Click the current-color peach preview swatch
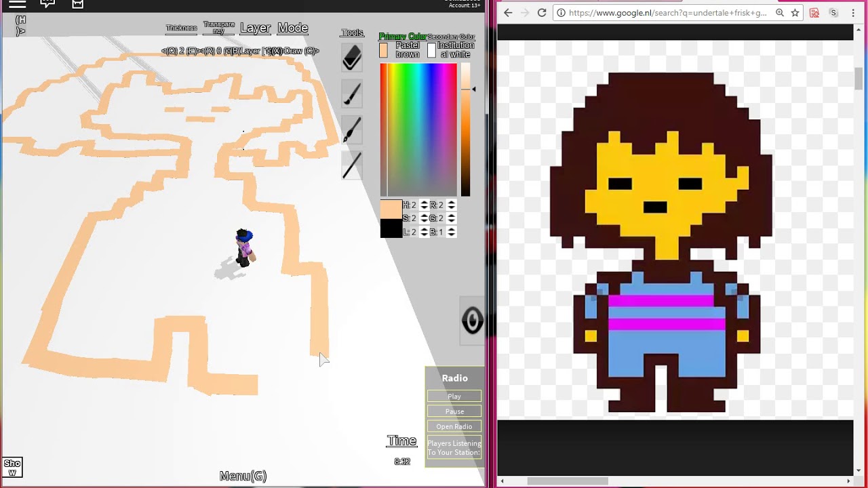Image resolution: width=868 pixels, height=488 pixels. 391,209
